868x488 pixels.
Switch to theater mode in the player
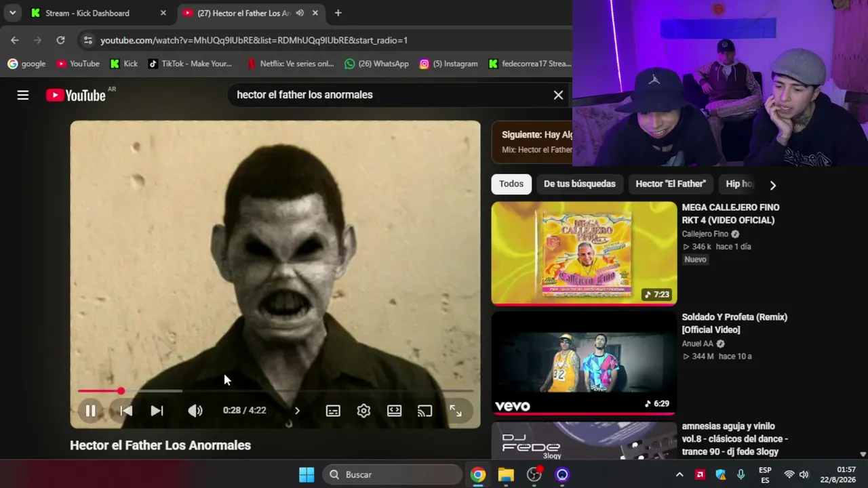[394, 411]
